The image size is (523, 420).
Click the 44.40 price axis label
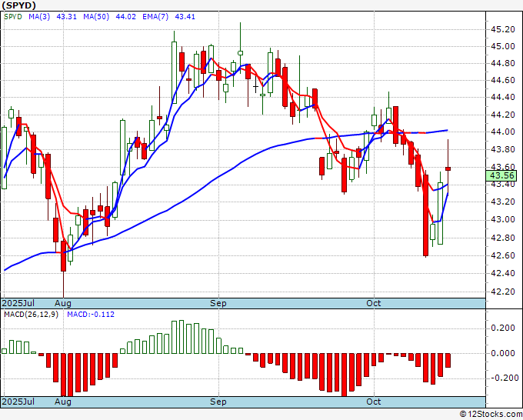(503, 98)
